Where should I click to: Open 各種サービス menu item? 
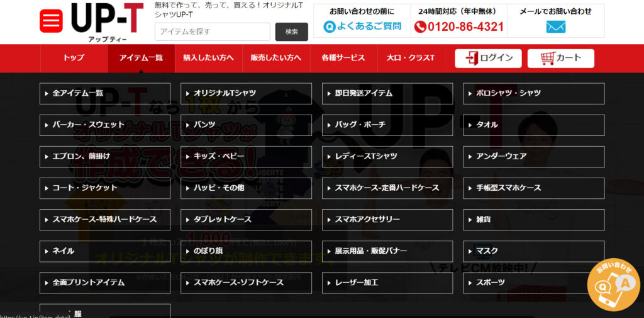(x=343, y=58)
